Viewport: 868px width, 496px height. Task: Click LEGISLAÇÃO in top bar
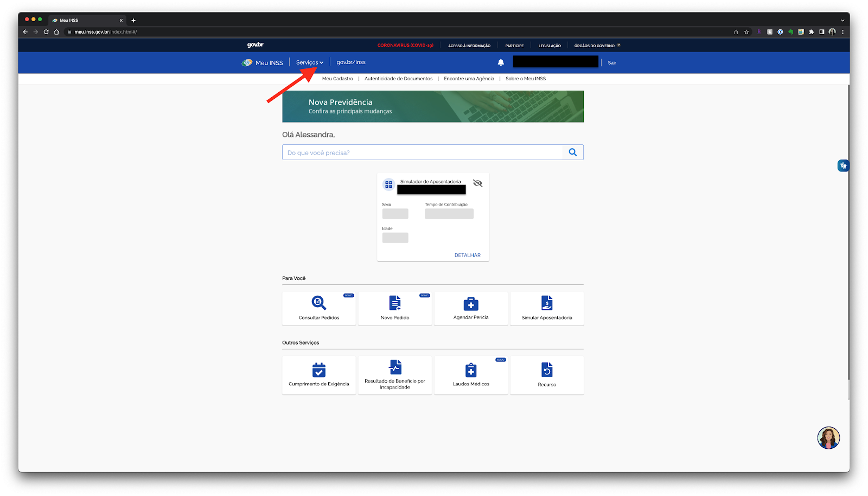point(550,46)
